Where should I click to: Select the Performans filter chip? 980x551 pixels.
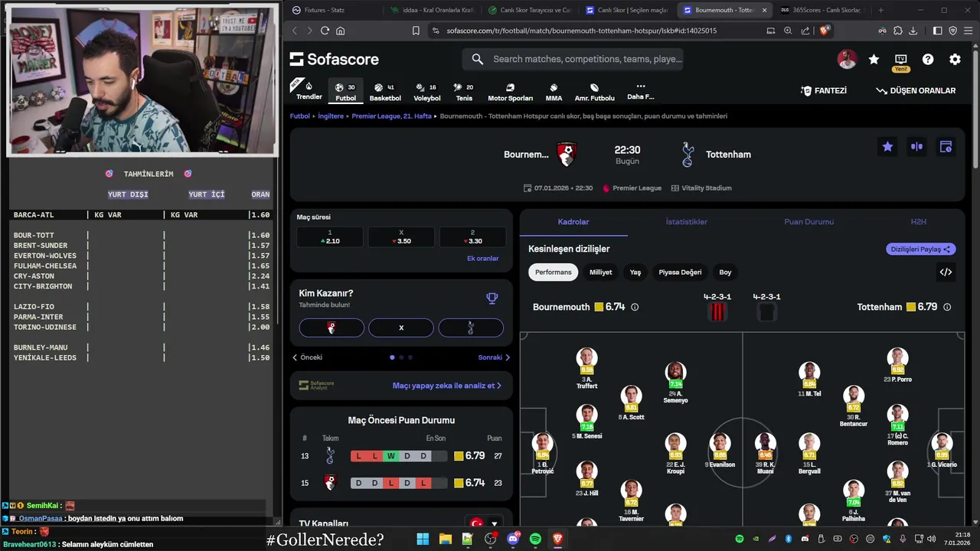click(x=554, y=272)
